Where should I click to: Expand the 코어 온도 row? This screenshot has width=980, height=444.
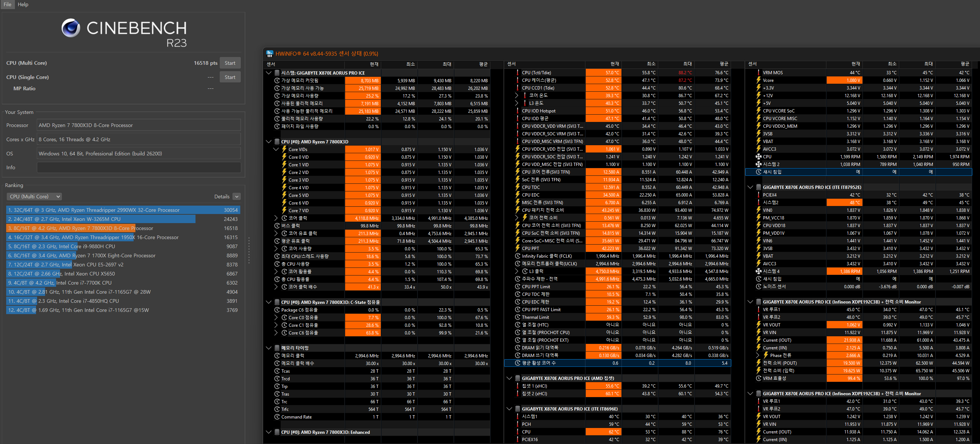(x=517, y=95)
